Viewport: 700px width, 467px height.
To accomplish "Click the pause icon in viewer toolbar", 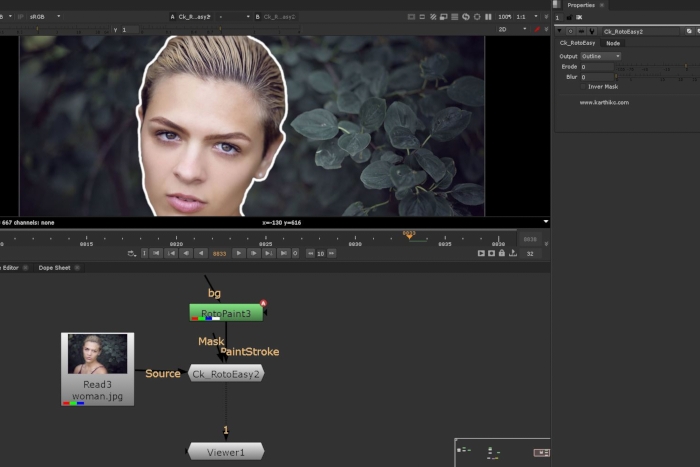I will click(489, 17).
